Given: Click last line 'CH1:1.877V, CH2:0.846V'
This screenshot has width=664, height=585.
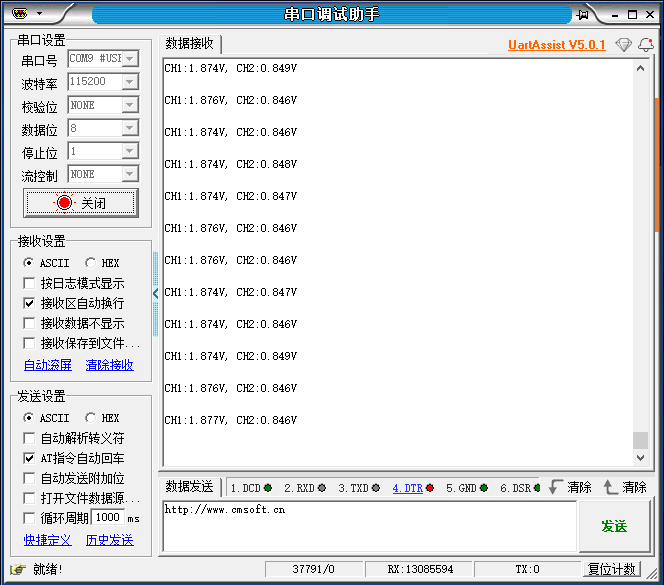Looking at the screenshot, I should [x=231, y=420].
